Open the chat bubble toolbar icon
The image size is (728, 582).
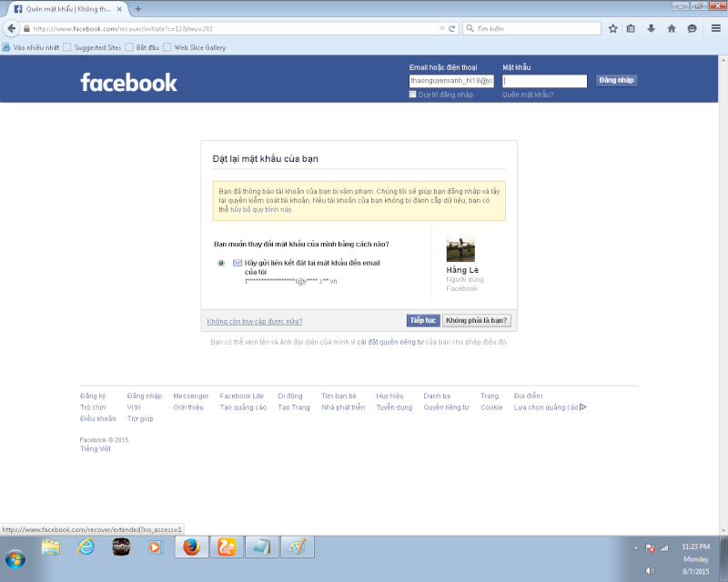click(x=692, y=29)
